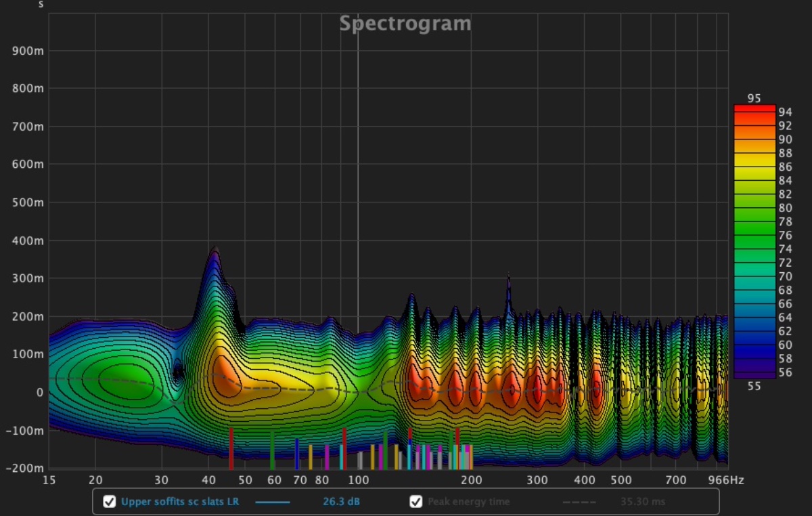The height and width of the screenshot is (516, 812).
Task: Click the blue modal bar near 70 Hz
Action: (x=296, y=454)
